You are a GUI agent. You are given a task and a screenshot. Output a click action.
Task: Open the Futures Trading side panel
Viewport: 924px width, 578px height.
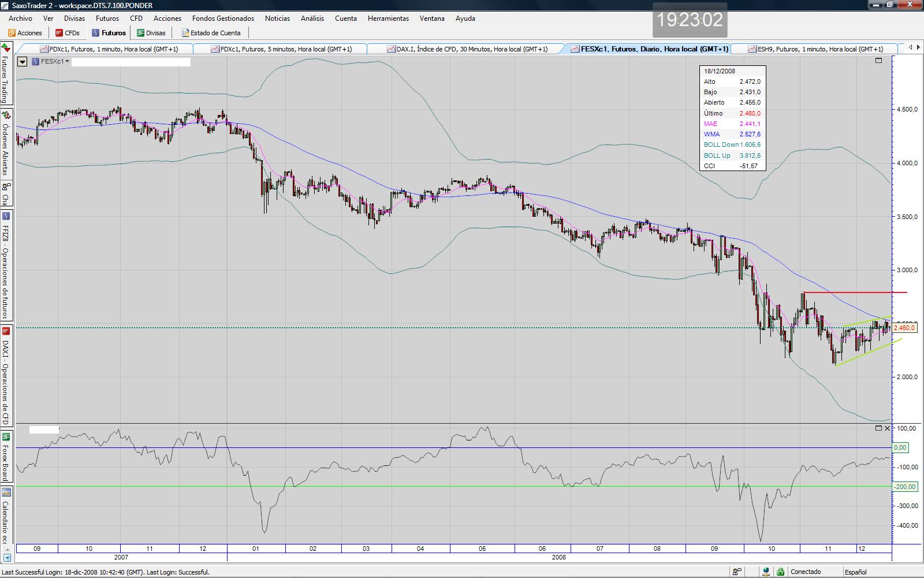click(5, 74)
